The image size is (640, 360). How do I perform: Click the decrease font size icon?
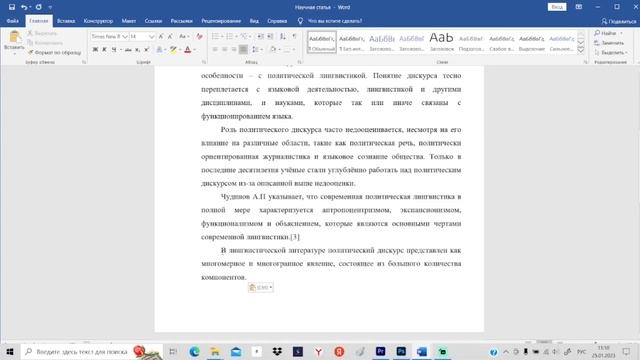coord(170,36)
